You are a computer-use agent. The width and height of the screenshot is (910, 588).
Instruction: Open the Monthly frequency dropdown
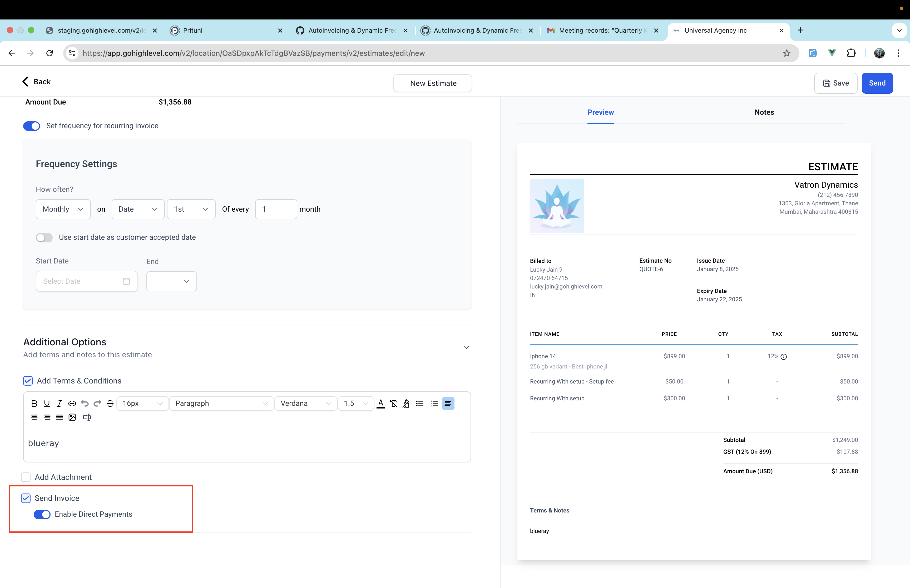point(63,209)
